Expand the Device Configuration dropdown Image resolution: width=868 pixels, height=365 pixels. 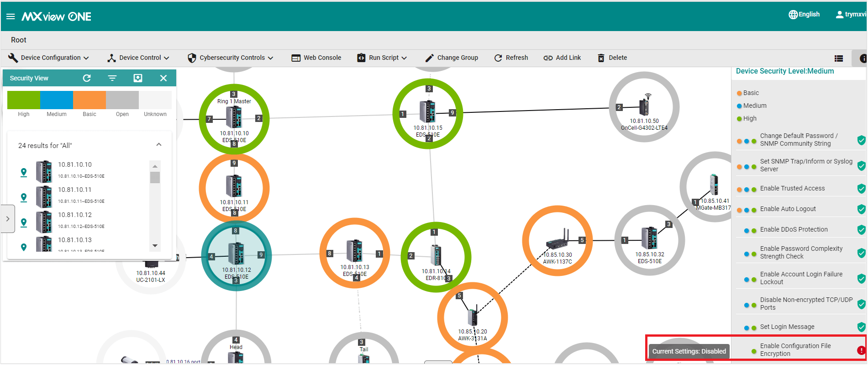tap(49, 58)
